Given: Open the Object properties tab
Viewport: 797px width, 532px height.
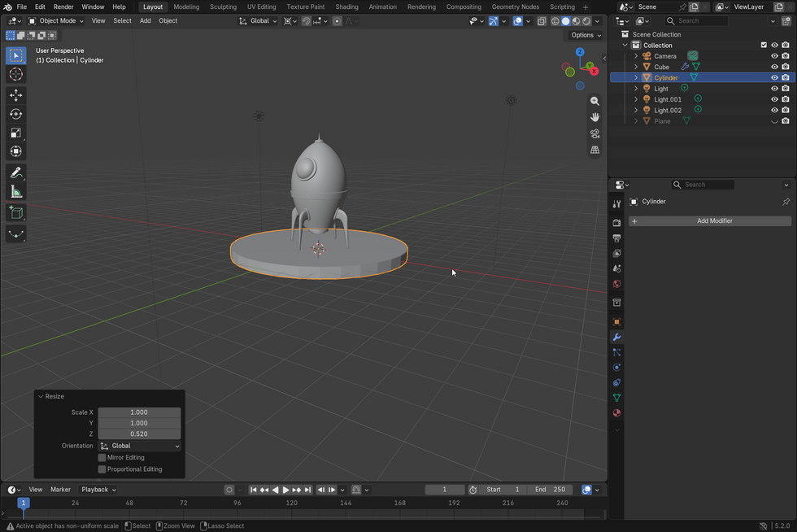Looking at the screenshot, I should pyautogui.click(x=616, y=322).
